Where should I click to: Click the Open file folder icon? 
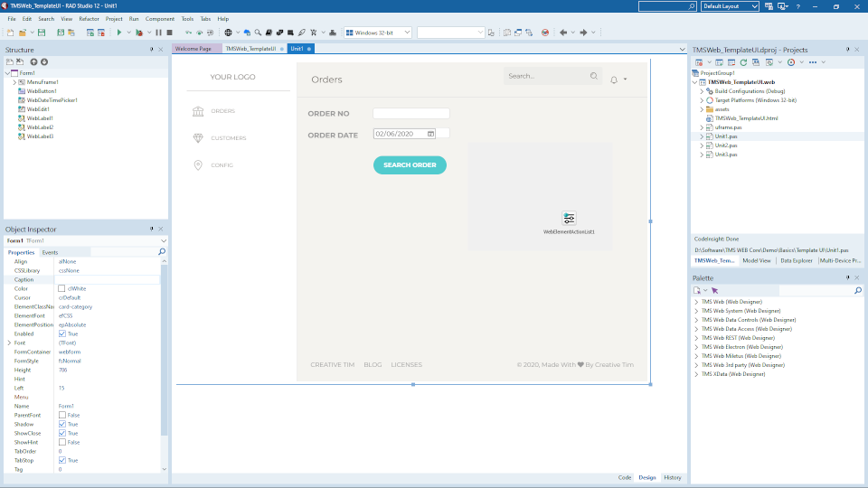coord(23,33)
